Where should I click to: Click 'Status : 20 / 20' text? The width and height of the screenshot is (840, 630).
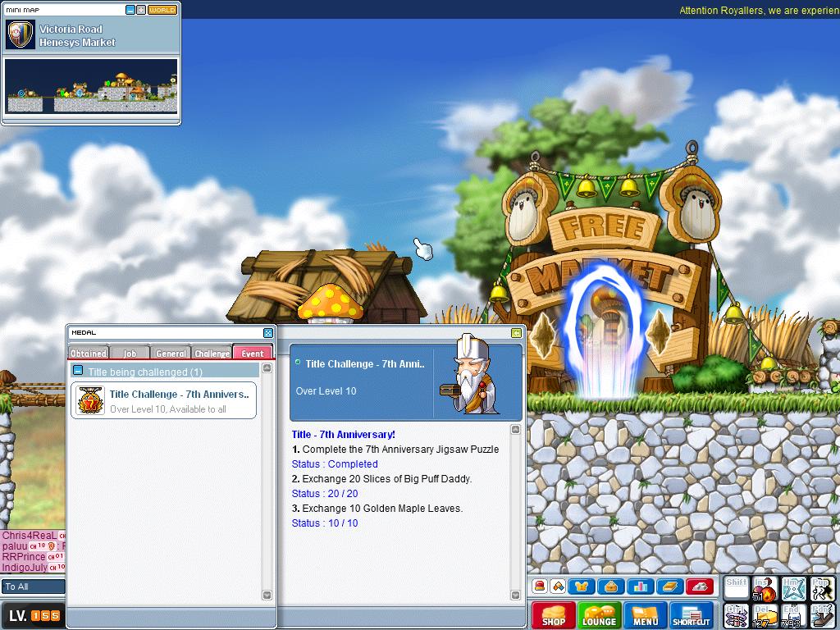pos(325,493)
